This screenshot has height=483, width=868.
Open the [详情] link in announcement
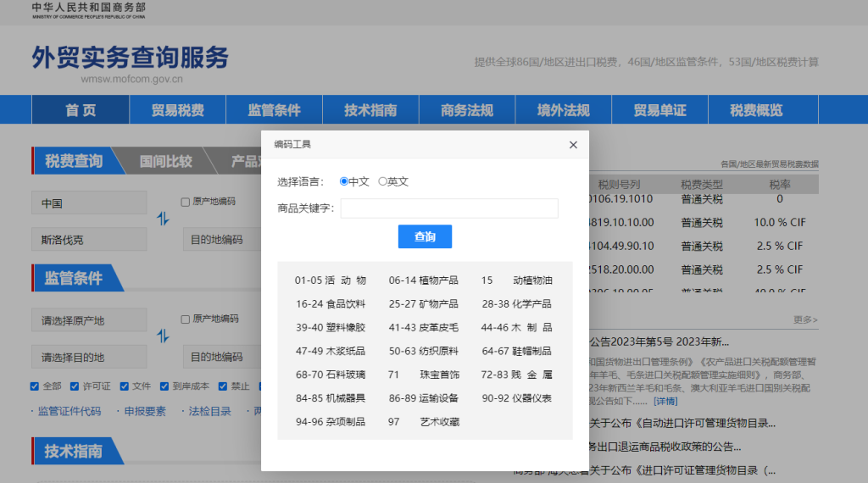(x=665, y=401)
